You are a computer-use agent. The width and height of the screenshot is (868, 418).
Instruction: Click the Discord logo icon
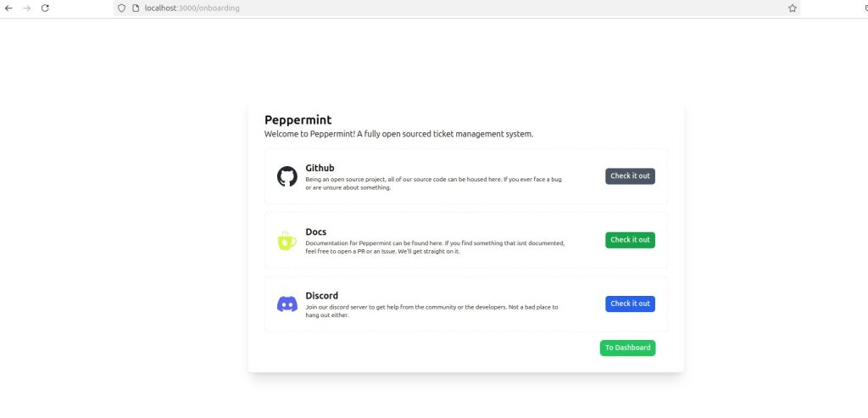pyautogui.click(x=287, y=304)
